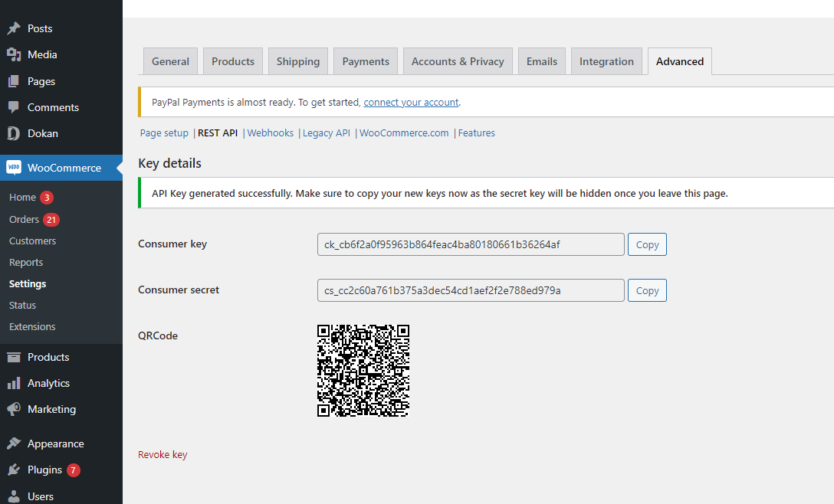Click the Analytics bar chart icon
Viewport: 834px width, 504px height.
pyautogui.click(x=14, y=383)
